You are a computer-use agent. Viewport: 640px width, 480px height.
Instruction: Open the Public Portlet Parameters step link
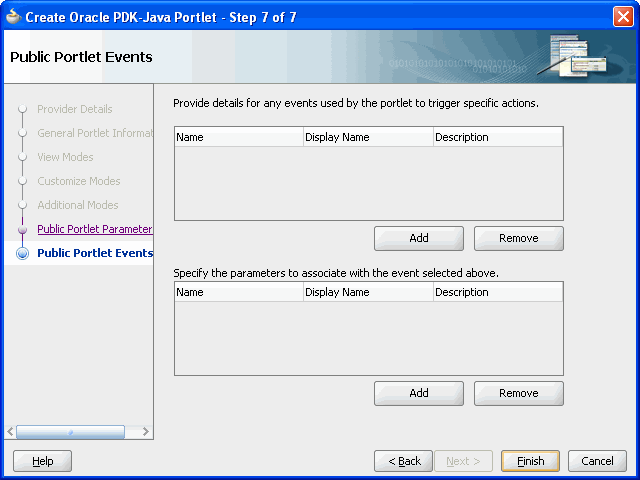point(95,229)
